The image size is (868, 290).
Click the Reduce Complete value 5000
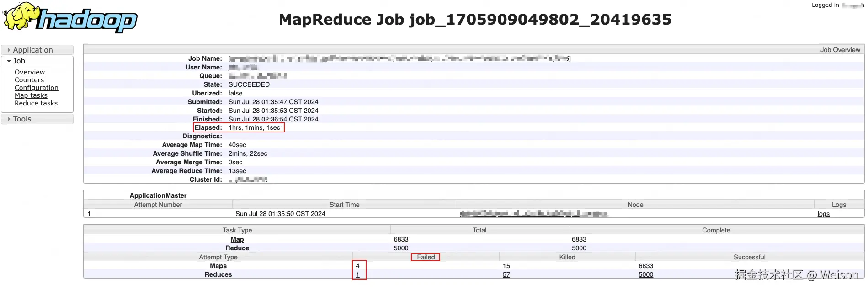coord(579,248)
